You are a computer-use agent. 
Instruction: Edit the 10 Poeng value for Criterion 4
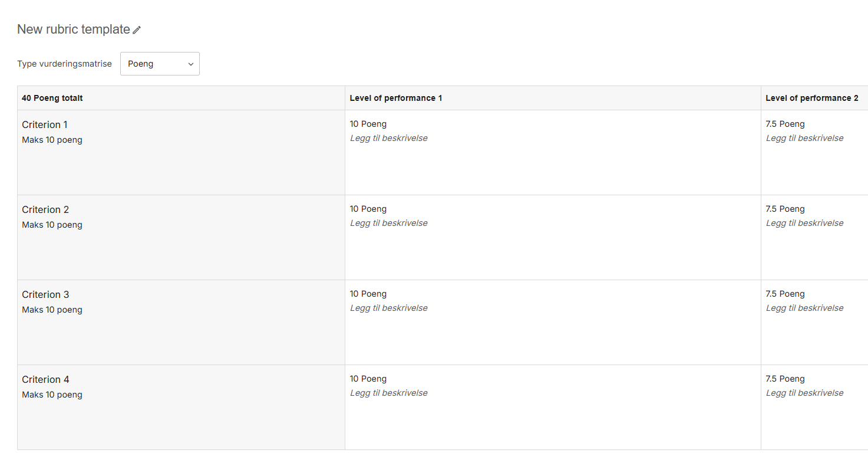[368, 379]
